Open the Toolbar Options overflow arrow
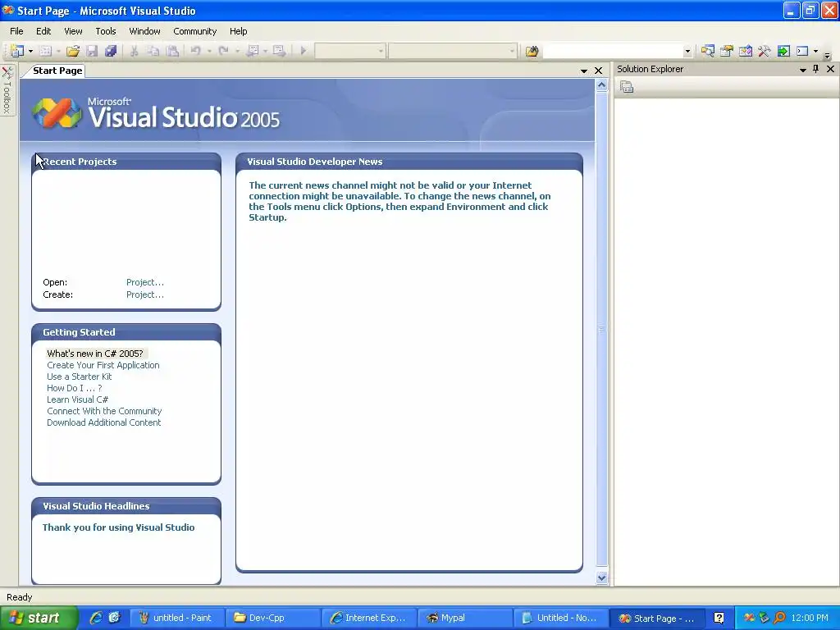840x630 pixels. tap(827, 55)
